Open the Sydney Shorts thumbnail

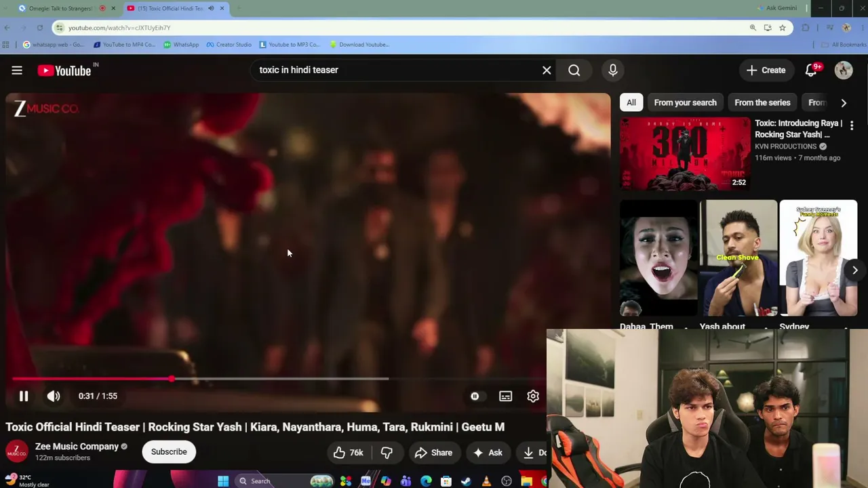click(818, 258)
